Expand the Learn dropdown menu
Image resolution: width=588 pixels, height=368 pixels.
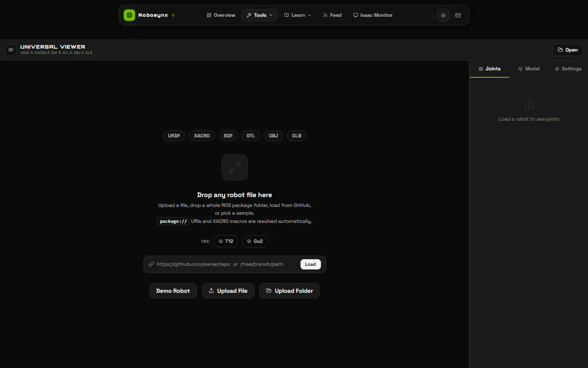click(x=298, y=15)
